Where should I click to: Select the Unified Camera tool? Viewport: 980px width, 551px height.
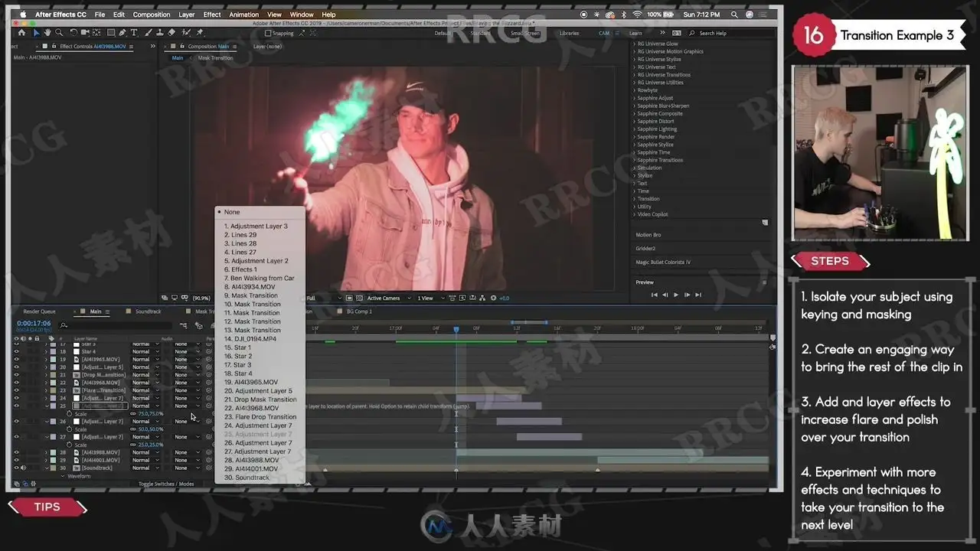pyautogui.click(x=85, y=32)
